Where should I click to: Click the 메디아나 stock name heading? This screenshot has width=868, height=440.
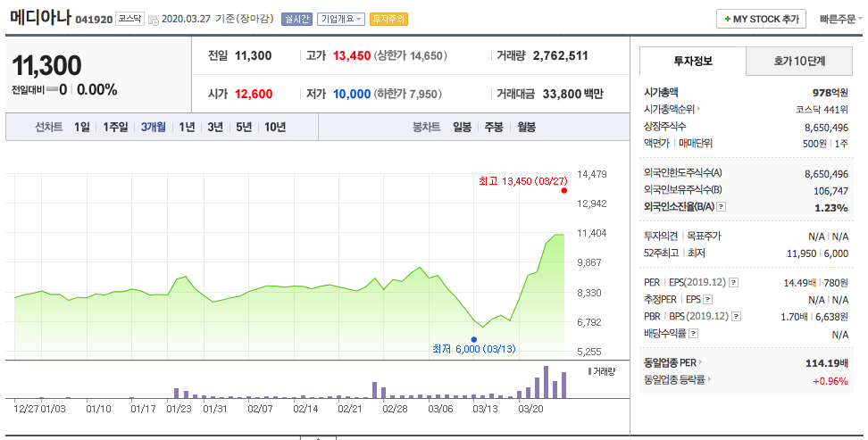tap(41, 18)
